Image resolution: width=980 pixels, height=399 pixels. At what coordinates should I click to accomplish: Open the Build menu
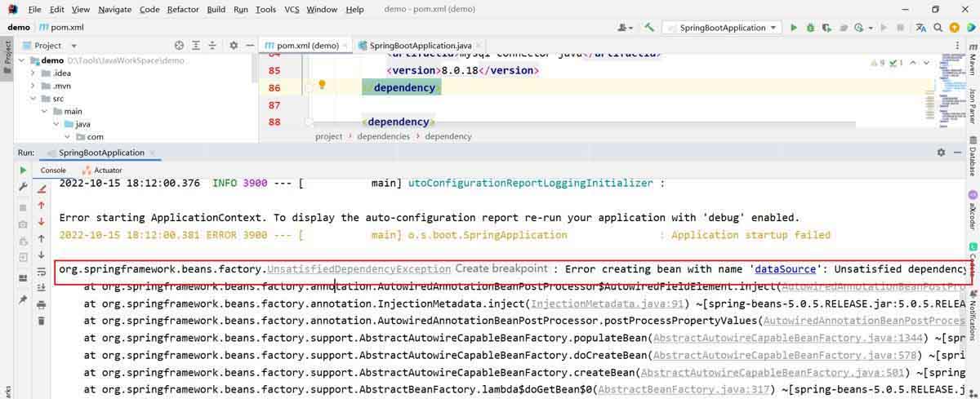point(216,9)
